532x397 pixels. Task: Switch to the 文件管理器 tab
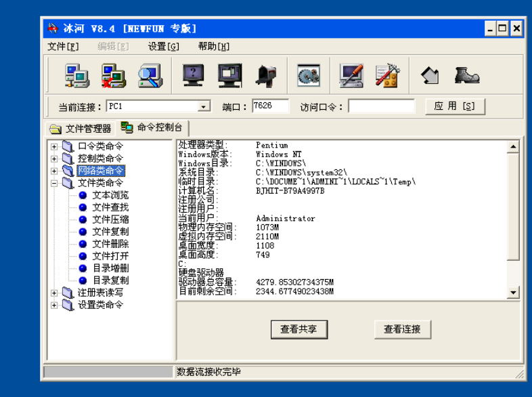[x=81, y=129]
